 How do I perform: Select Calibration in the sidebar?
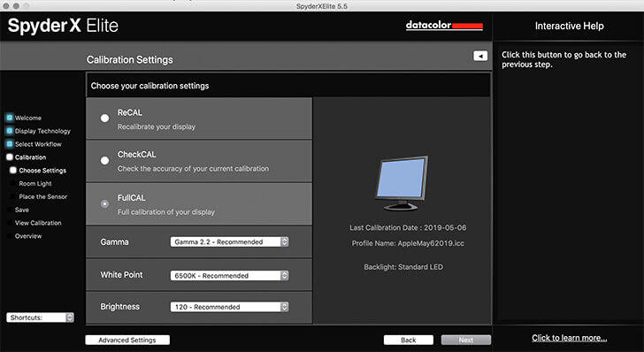coord(30,157)
